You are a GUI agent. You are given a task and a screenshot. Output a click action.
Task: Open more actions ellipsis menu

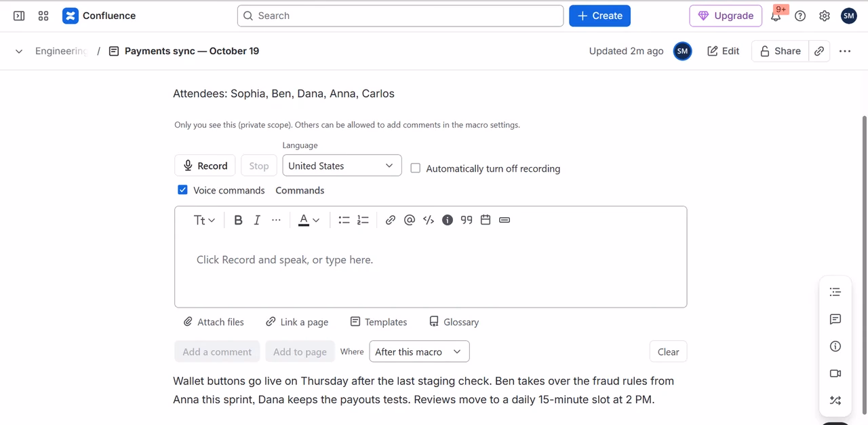point(845,51)
